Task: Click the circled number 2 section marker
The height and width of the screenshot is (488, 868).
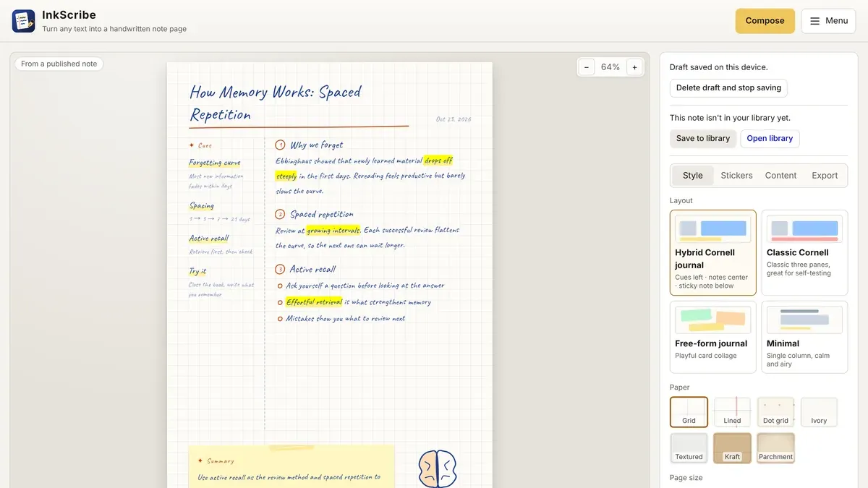Action: [280, 214]
